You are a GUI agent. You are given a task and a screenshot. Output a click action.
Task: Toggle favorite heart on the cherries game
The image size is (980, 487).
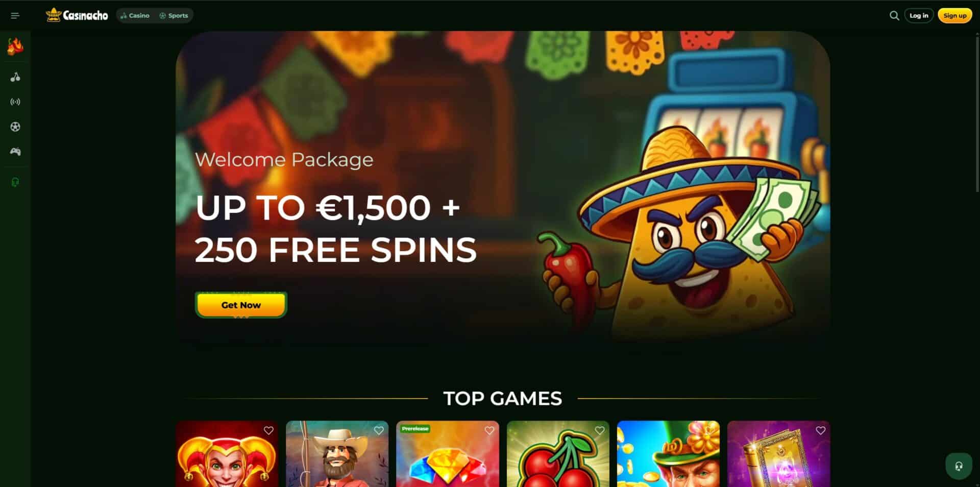point(600,431)
